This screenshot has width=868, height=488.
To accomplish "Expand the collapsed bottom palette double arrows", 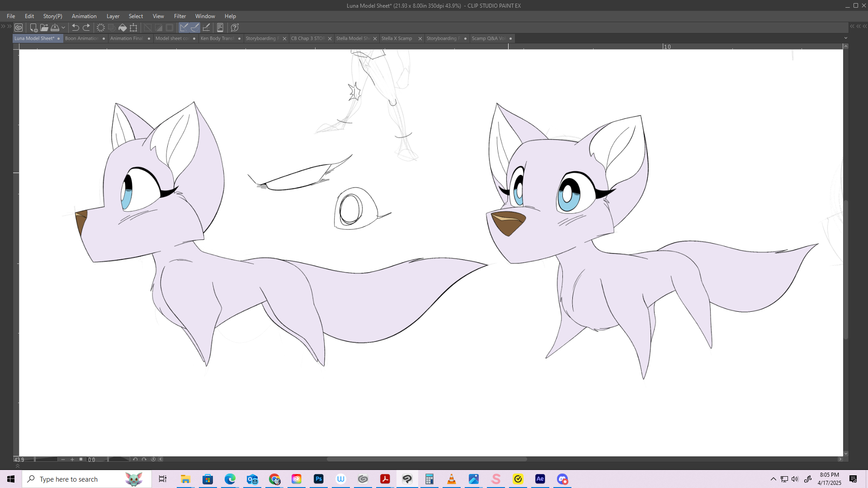I will [x=18, y=466].
